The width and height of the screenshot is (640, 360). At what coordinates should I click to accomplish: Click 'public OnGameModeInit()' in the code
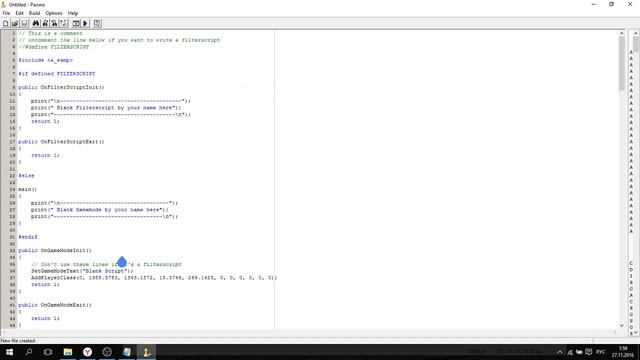pyautogui.click(x=55, y=250)
